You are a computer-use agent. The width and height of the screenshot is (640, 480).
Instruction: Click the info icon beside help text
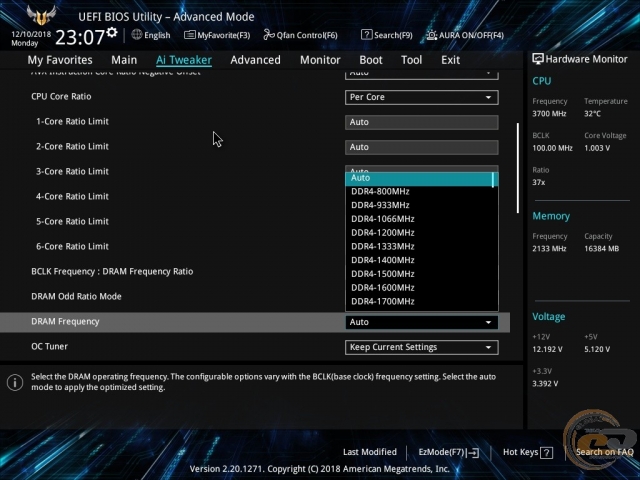tap(15, 382)
